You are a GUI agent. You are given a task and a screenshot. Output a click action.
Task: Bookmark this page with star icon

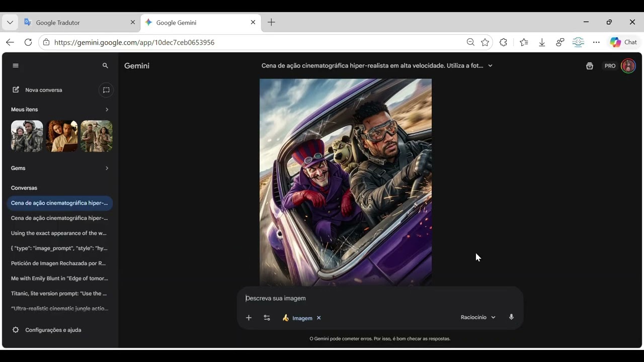click(485, 43)
